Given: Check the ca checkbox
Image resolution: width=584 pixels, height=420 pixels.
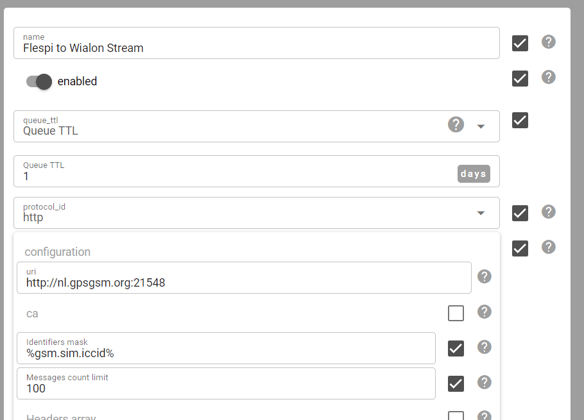Looking at the screenshot, I should (x=456, y=313).
